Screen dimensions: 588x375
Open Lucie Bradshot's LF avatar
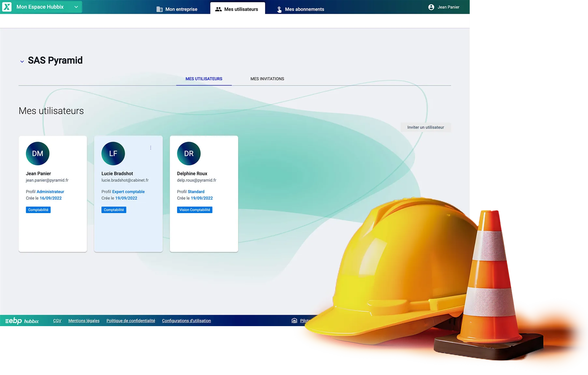coord(113,153)
